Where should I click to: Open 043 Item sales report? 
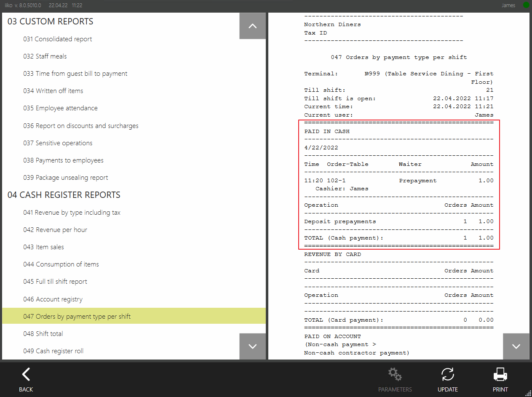click(x=44, y=247)
